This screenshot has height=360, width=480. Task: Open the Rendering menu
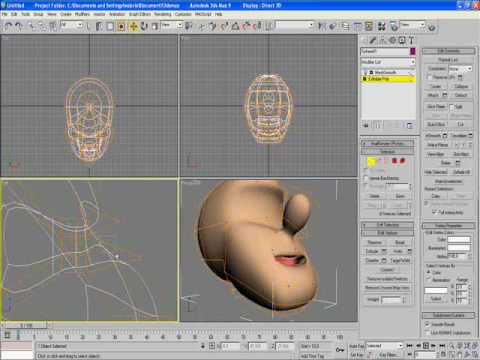[162, 14]
